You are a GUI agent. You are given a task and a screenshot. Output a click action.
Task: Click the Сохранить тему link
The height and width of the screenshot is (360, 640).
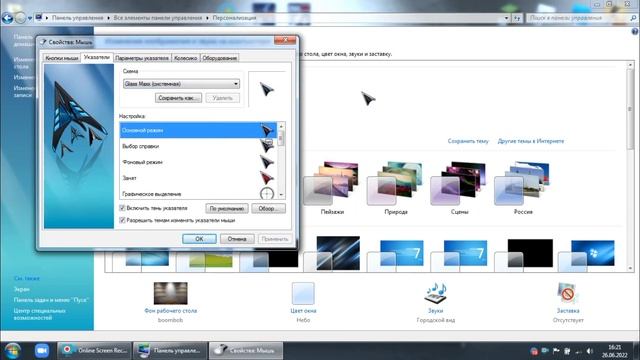(x=468, y=141)
